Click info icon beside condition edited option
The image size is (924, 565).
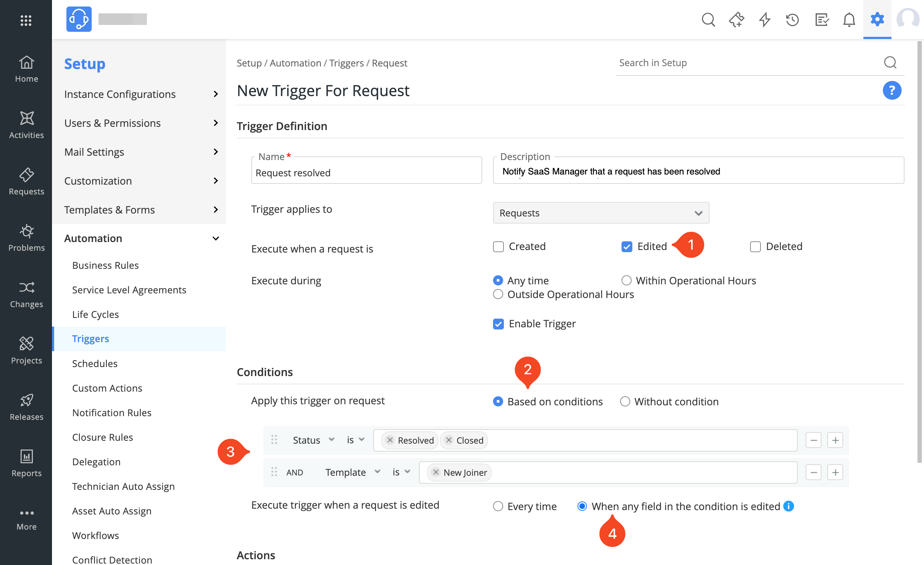point(788,506)
